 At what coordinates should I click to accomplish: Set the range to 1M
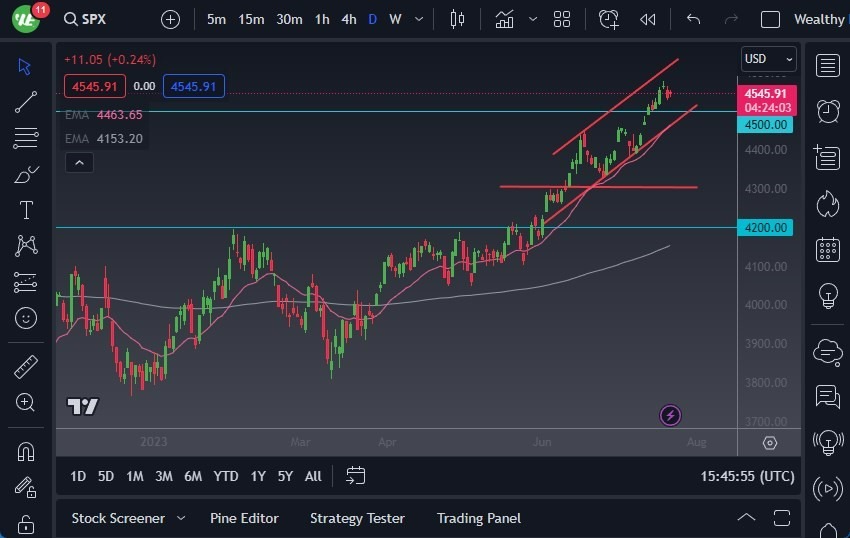click(x=134, y=476)
